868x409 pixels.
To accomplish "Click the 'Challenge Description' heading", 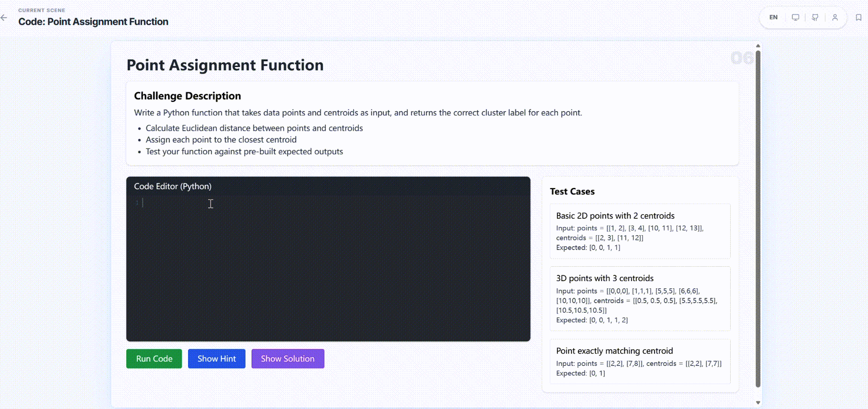I will pyautogui.click(x=188, y=96).
